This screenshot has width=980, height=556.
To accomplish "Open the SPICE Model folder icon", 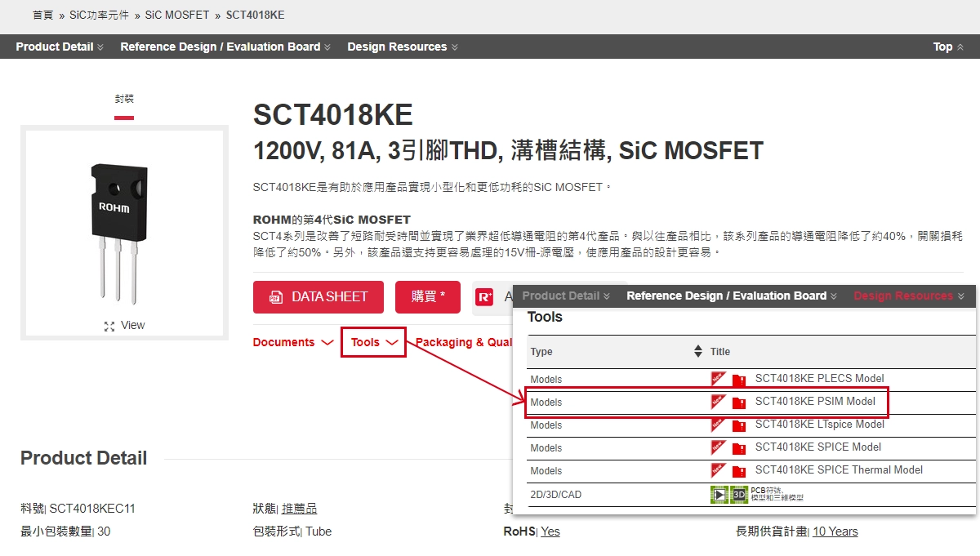I will [x=739, y=448].
